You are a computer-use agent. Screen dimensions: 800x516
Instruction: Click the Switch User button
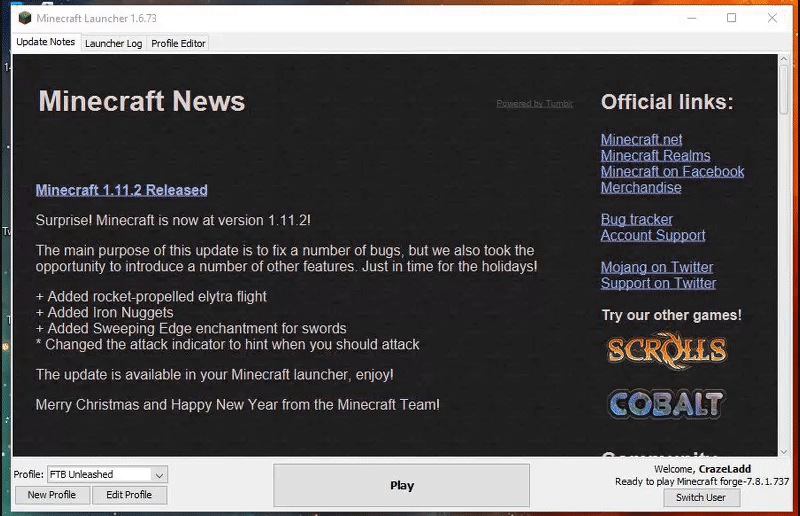click(701, 498)
